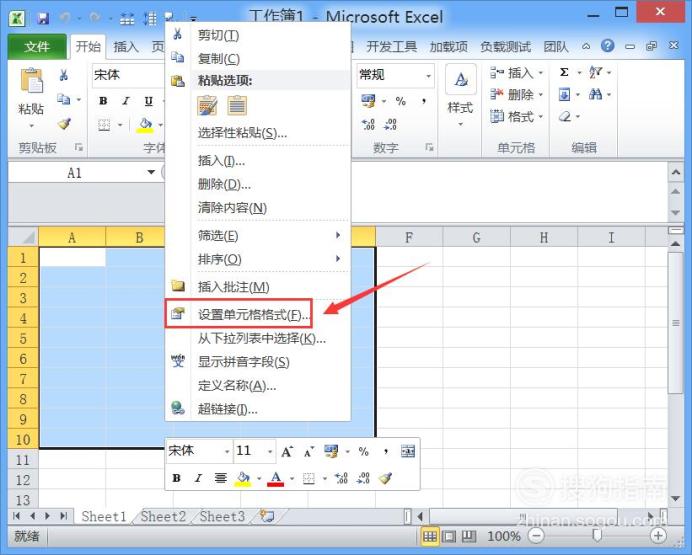Click the Fill down icon in editing group
The width and height of the screenshot is (692, 555).
point(564,94)
